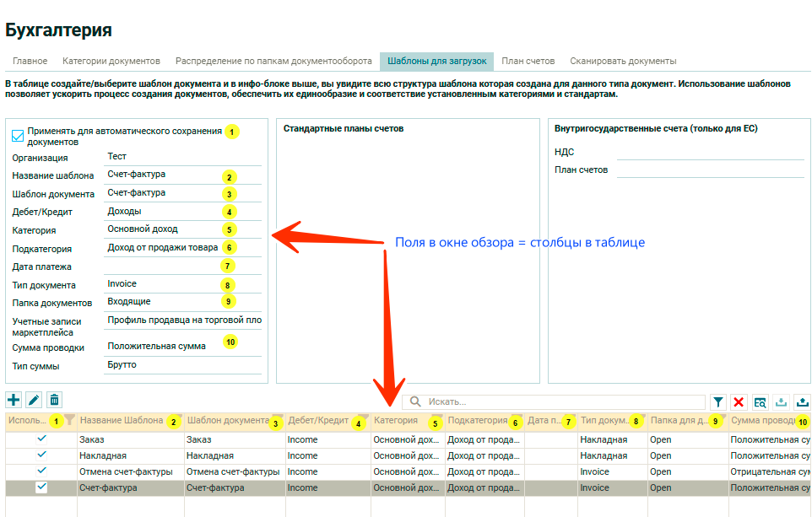This screenshot has width=812, height=517.
Task: Toggle automatic document saving checkbox
Action: point(18,136)
